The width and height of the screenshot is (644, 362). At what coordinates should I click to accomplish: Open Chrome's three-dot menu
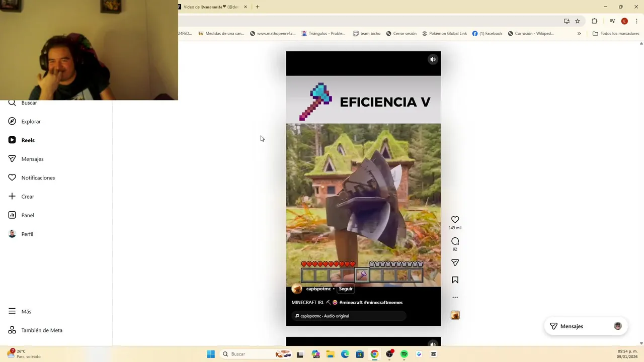point(636,21)
